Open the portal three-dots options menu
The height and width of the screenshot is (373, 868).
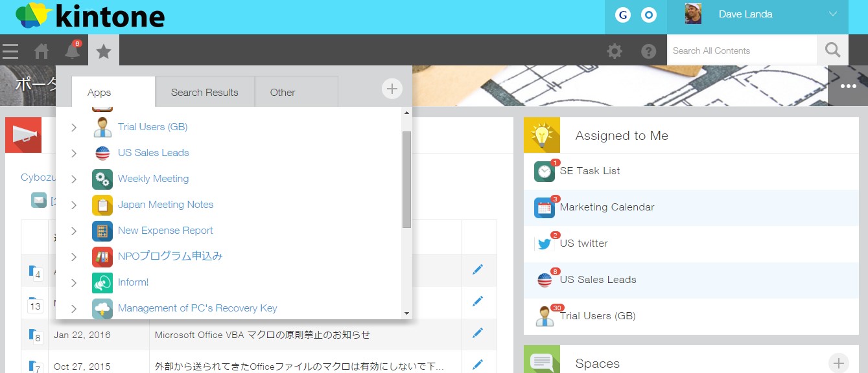tap(848, 86)
